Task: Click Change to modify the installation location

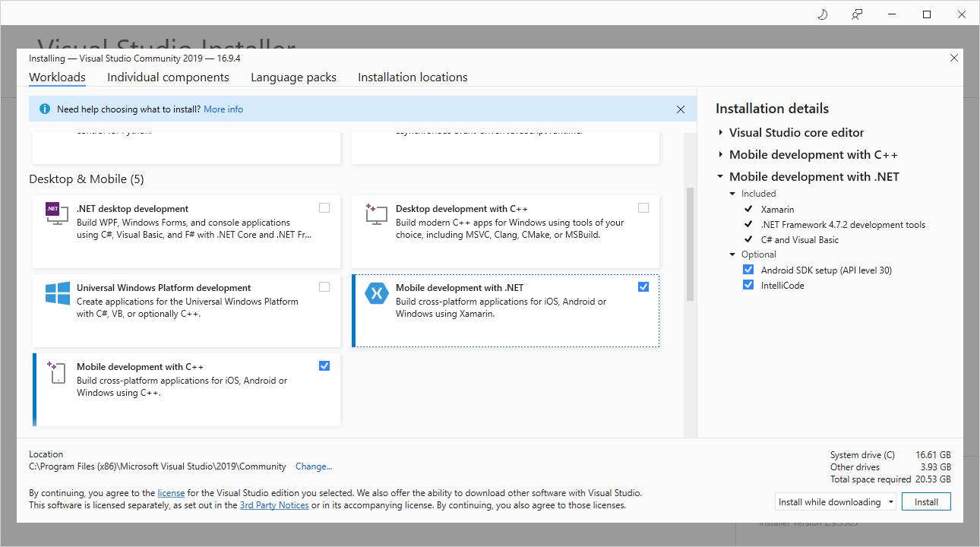Action: (314, 466)
